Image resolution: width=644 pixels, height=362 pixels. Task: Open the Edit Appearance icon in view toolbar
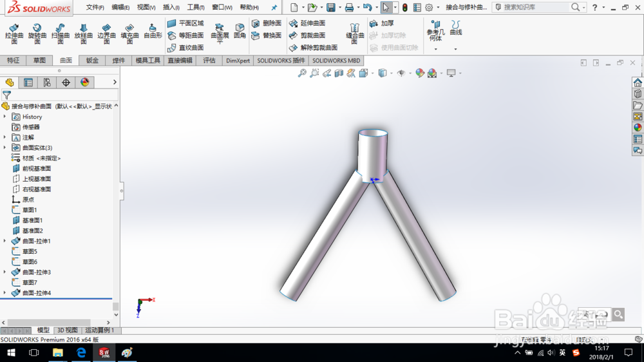point(419,73)
